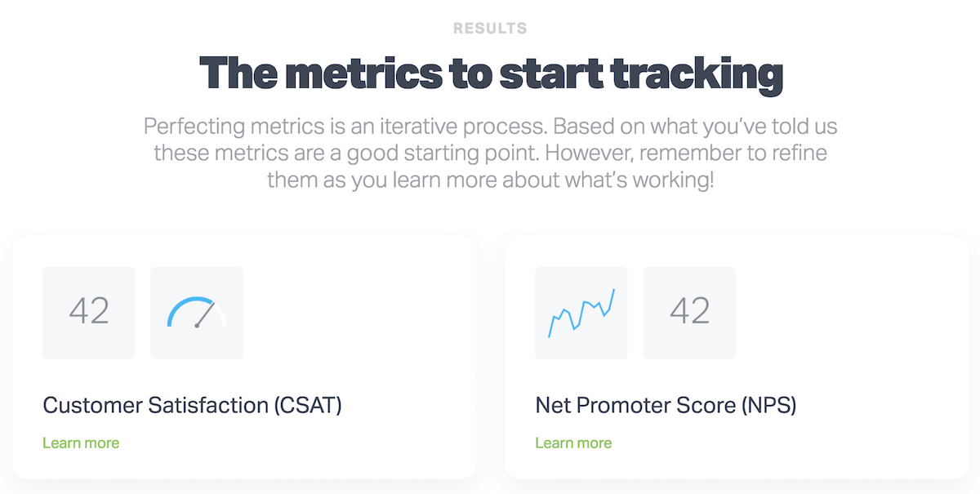The width and height of the screenshot is (980, 494).
Task: Click the blue gauge dial icon
Action: pyautogui.click(x=197, y=313)
